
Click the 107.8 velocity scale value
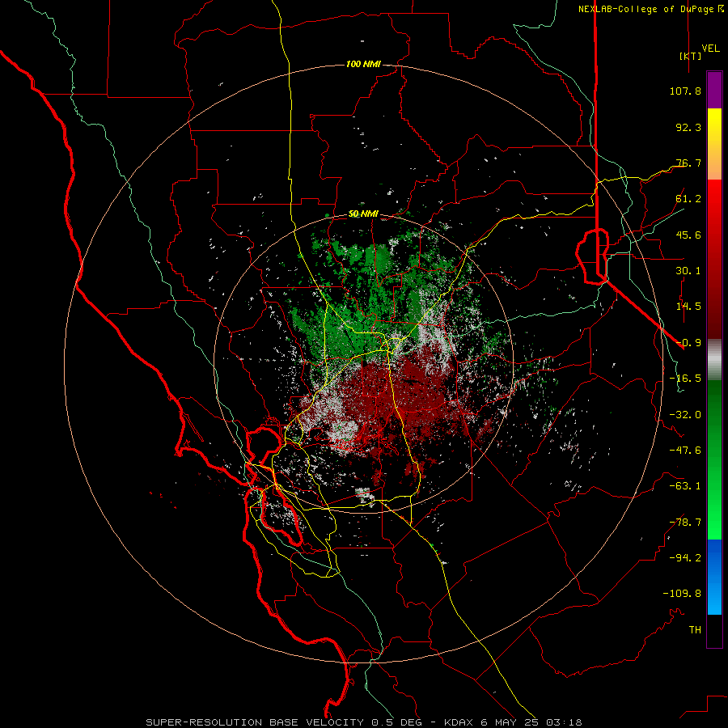[x=685, y=91]
